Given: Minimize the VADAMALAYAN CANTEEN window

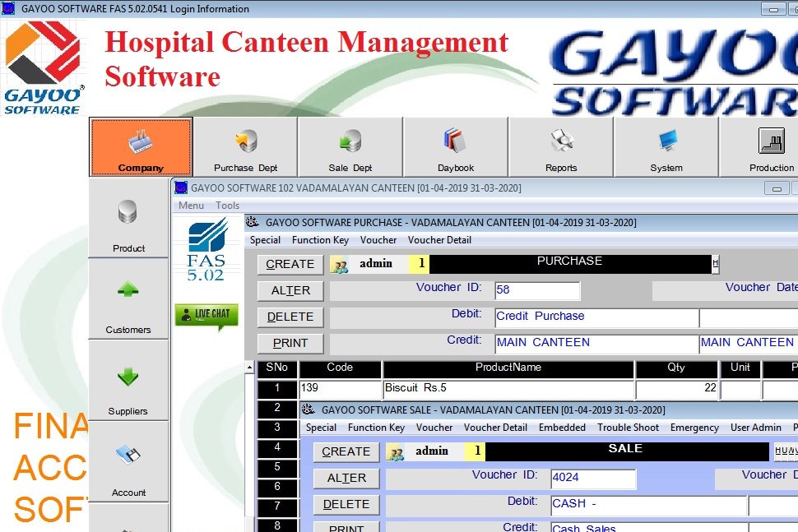Looking at the screenshot, I should click(x=777, y=188).
